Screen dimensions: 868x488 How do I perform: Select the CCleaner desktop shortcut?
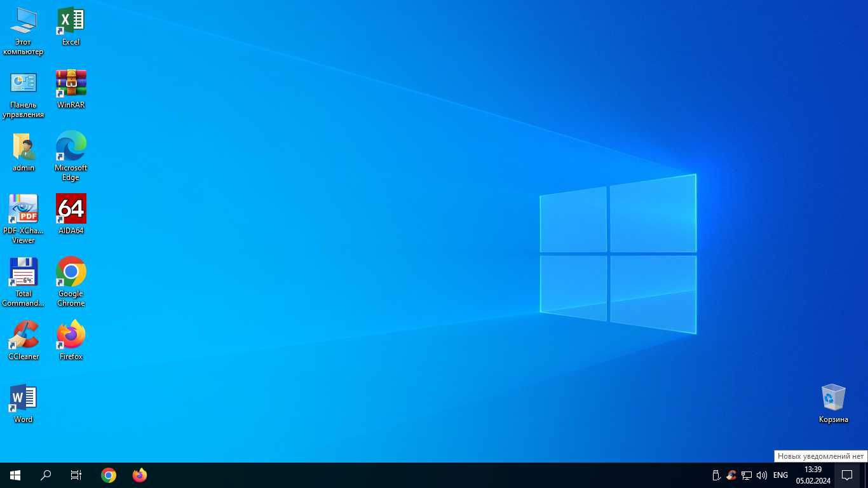coord(24,341)
